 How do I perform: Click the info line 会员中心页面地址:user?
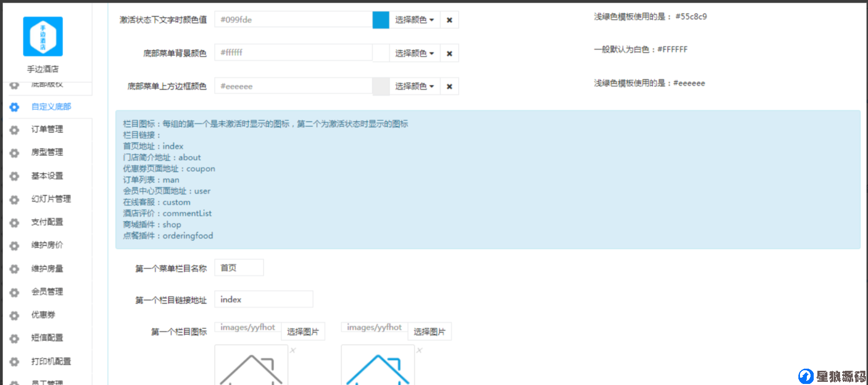pyautogui.click(x=167, y=191)
